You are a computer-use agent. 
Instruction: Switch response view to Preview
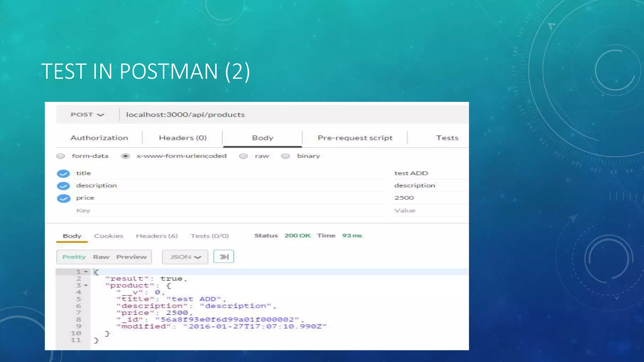pyautogui.click(x=131, y=257)
